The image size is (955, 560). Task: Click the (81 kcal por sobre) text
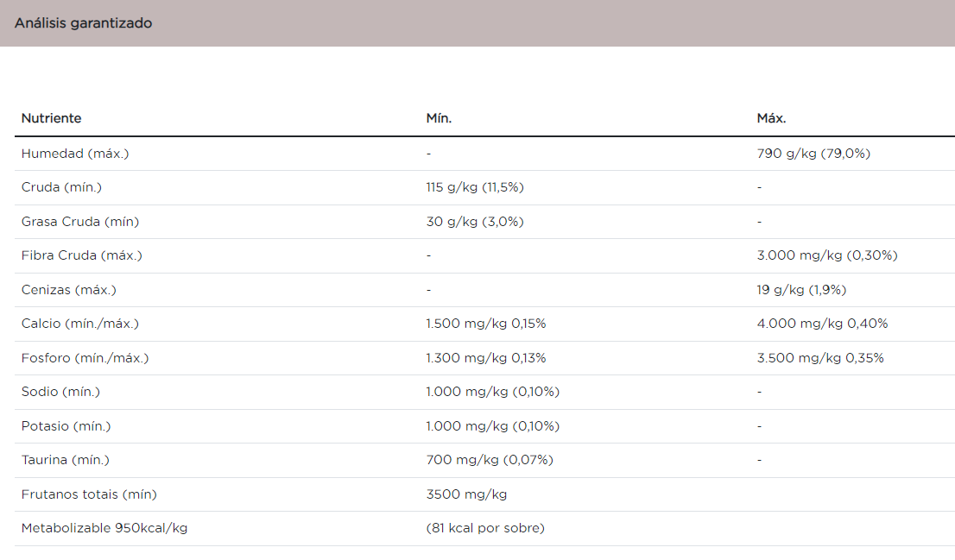point(485,528)
